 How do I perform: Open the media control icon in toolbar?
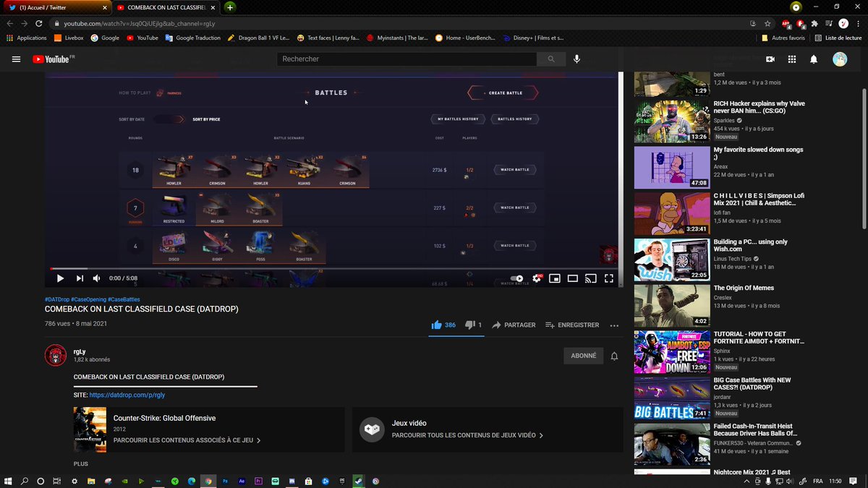pyautogui.click(x=829, y=23)
